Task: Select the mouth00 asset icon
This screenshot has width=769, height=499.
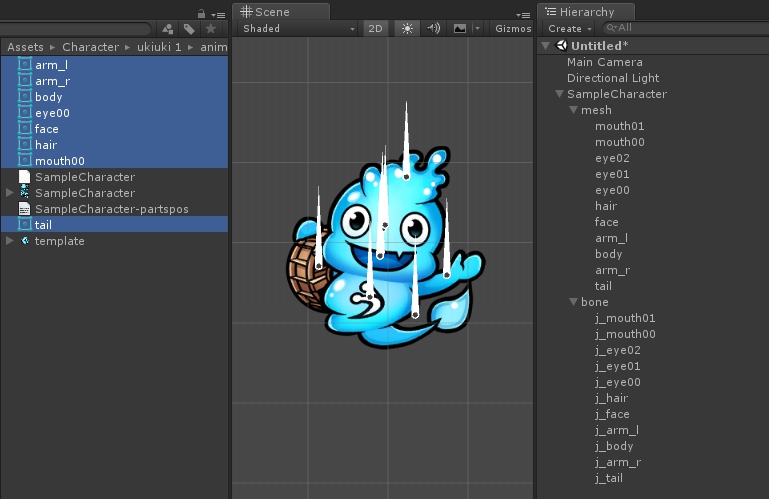Action: [x=25, y=160]
